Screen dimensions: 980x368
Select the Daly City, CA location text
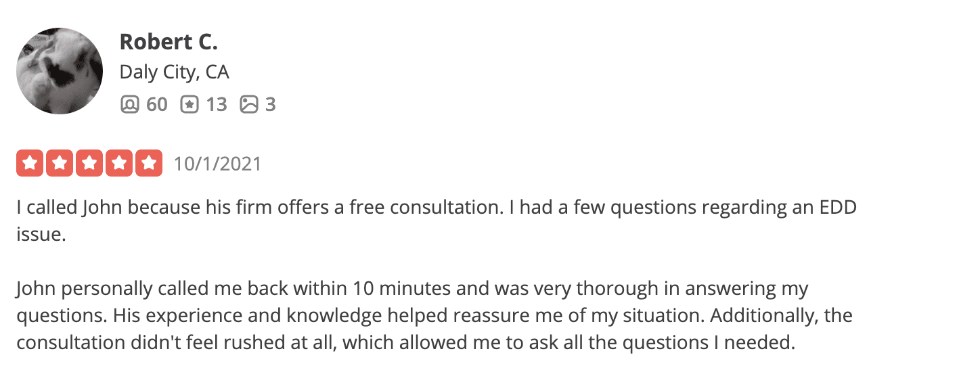click(175, 72)
